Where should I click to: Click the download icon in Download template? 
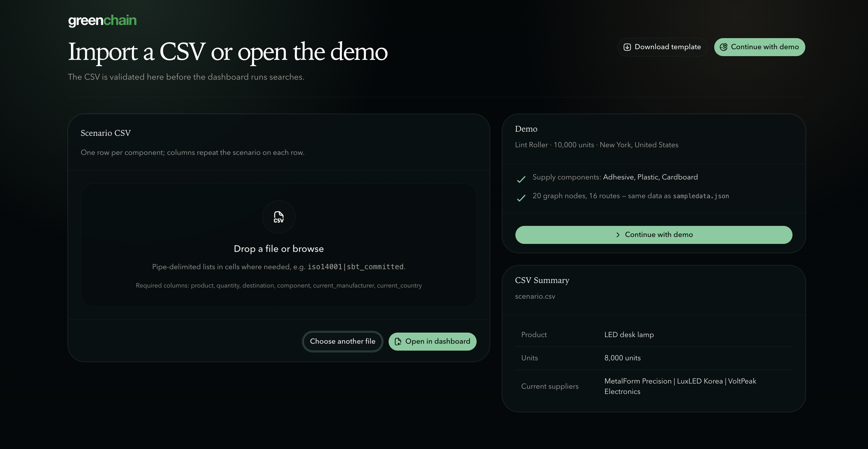(627, 47)
